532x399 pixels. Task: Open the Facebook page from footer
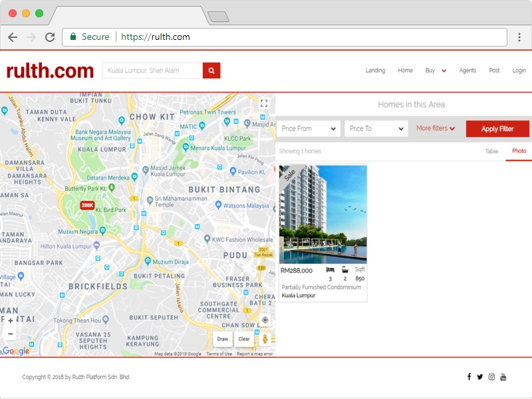[x=469, y=377]
